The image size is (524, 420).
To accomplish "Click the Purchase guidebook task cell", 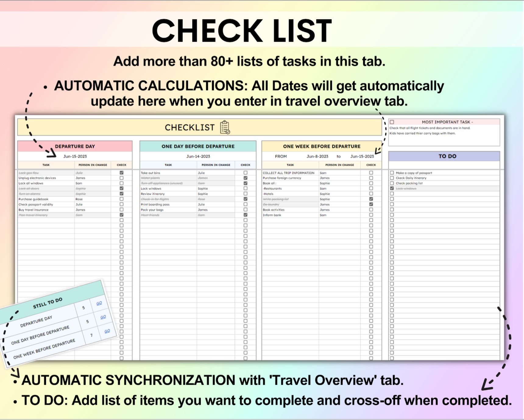I will tap(34, 199).
